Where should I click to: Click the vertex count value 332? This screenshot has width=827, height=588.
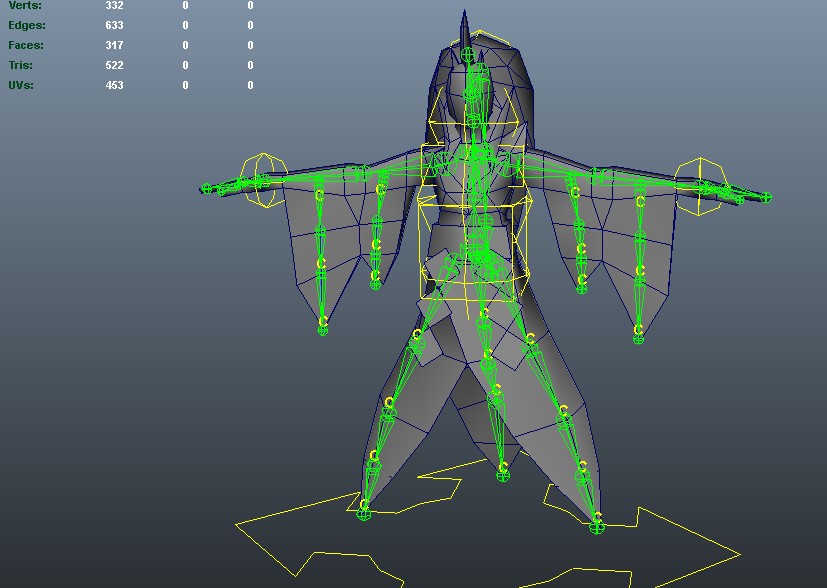coord(114,5)
